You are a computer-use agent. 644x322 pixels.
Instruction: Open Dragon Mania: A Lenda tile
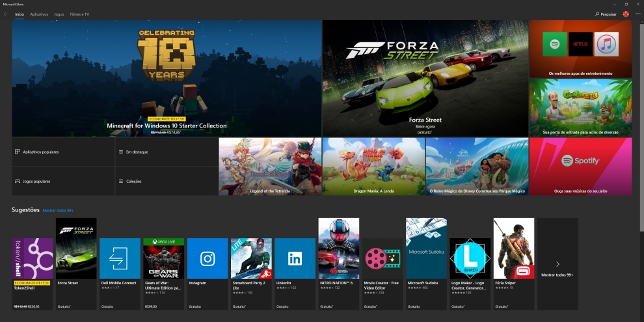pyautogui.click(x=374, y=167)
